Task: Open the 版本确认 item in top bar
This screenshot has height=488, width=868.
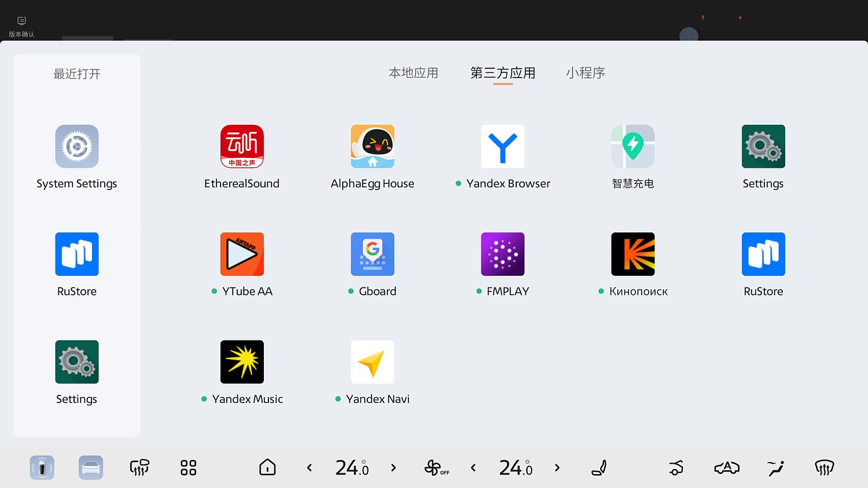Action: pyautogui.click(x=21, y=27)
